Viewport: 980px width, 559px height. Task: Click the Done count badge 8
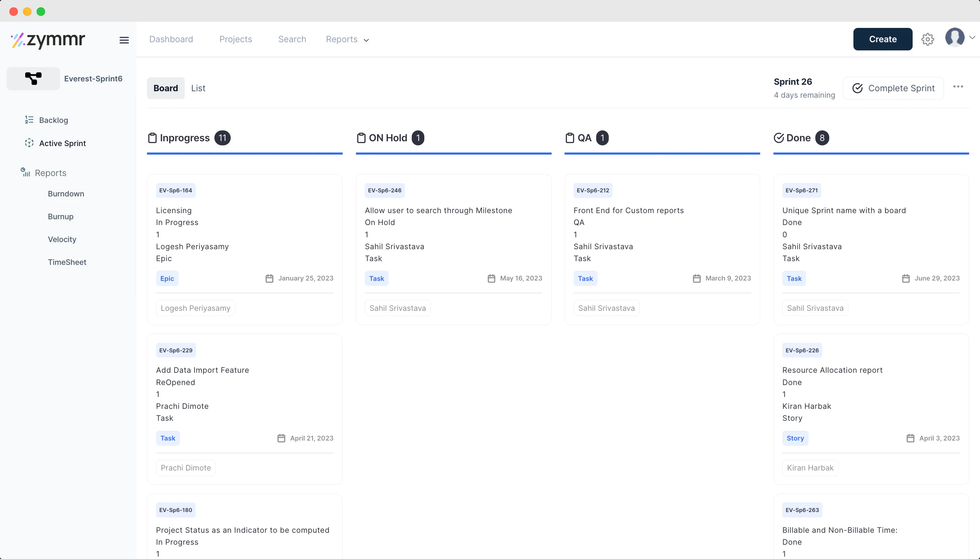point(822,138)
